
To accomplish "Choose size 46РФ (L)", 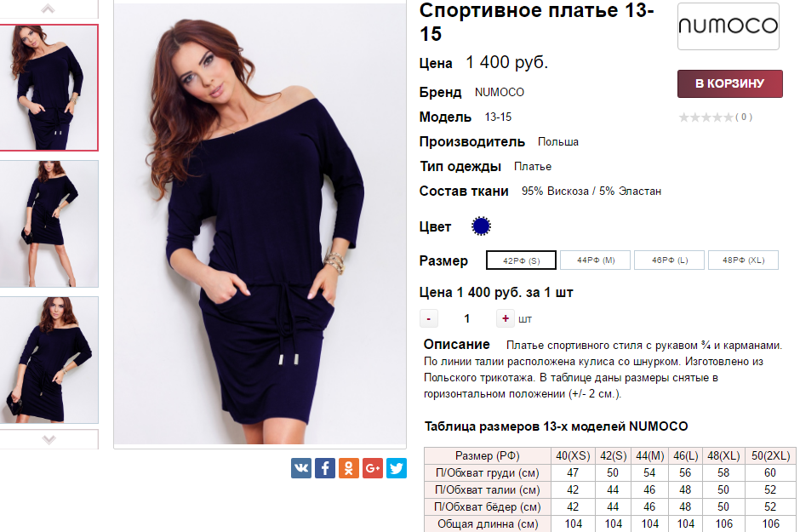I will [670, 260].
